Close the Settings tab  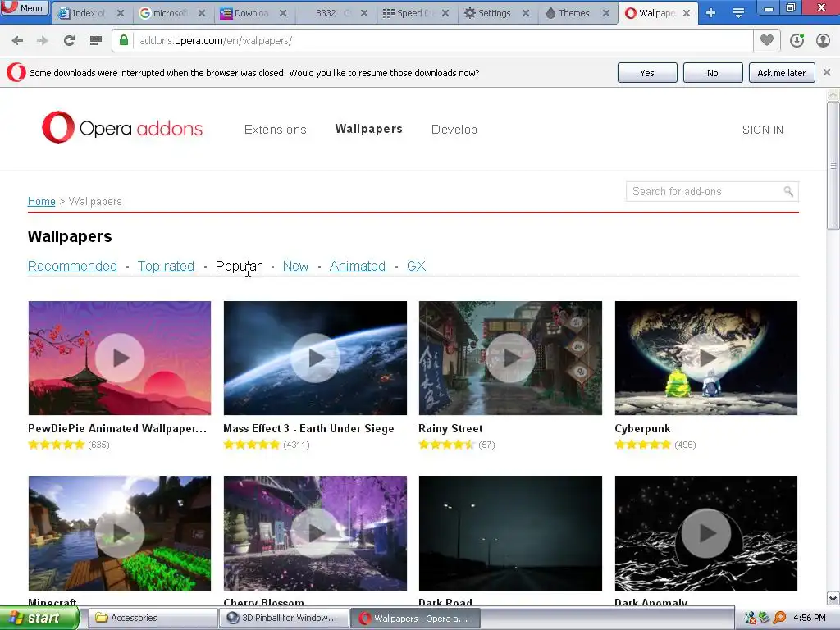click(x=526, y=13)
